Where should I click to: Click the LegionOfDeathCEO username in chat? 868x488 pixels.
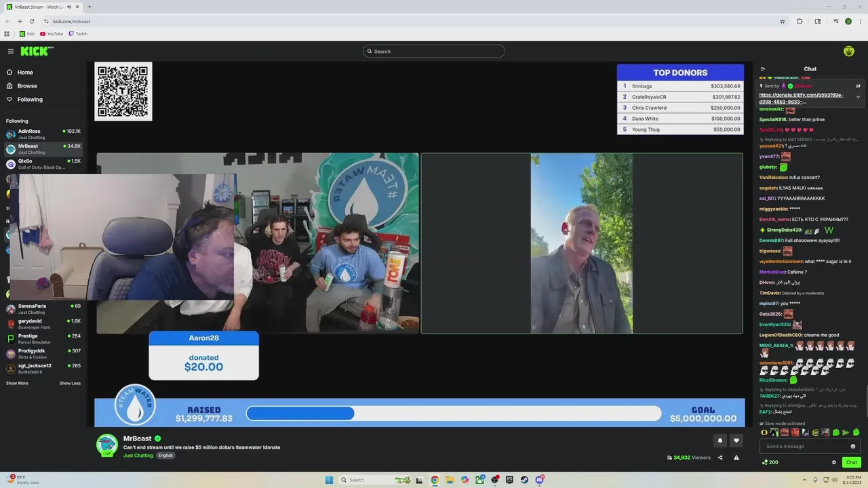781,335
